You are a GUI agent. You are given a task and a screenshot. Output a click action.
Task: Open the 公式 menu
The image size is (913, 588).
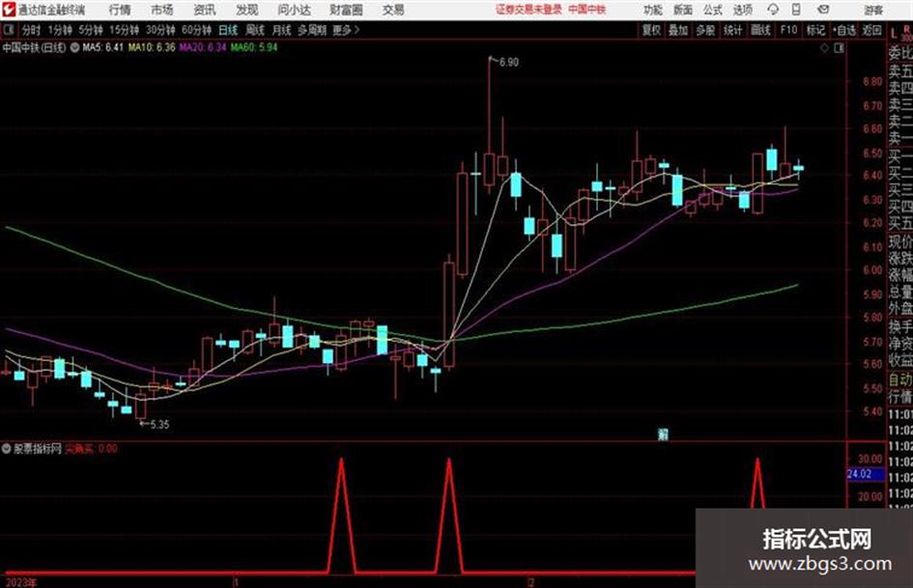click(x=713, y=10)
